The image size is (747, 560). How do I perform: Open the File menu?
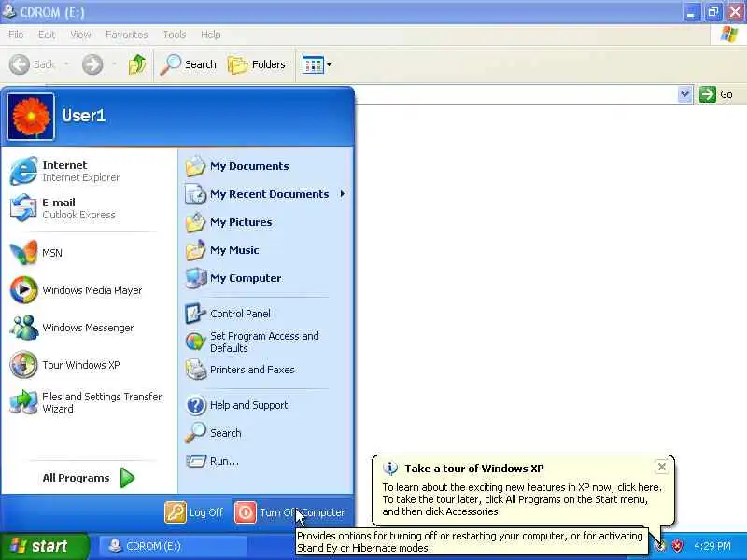click(16, 35)
